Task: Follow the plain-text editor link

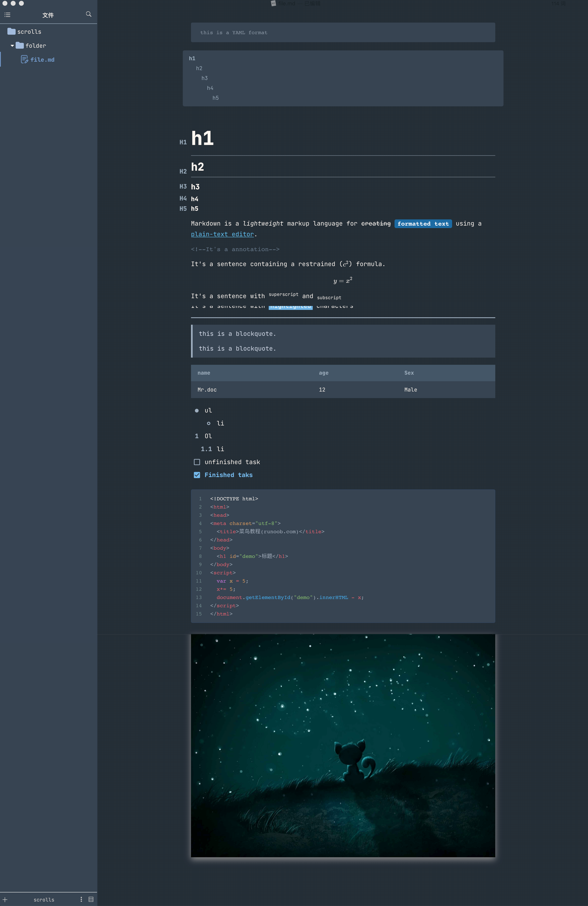Action: [222, 234]
